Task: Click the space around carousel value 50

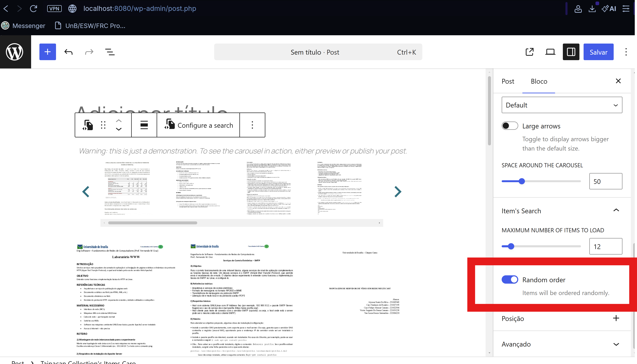Action: pyautogui.click(x=606, y=181)
